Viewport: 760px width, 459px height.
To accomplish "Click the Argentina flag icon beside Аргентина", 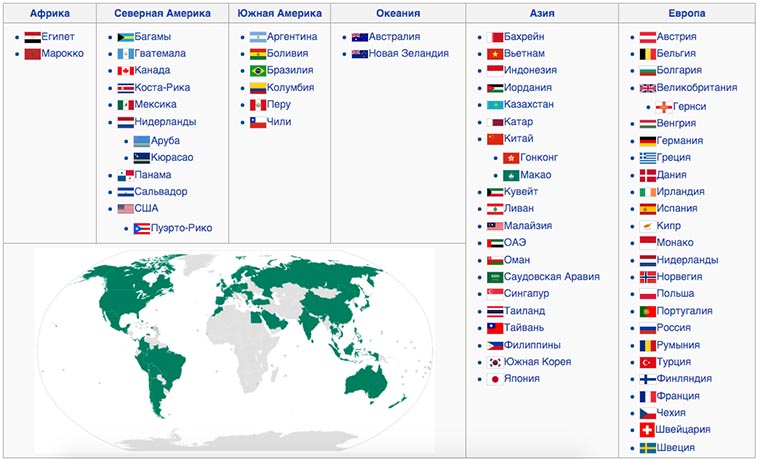I will (258, 37).
